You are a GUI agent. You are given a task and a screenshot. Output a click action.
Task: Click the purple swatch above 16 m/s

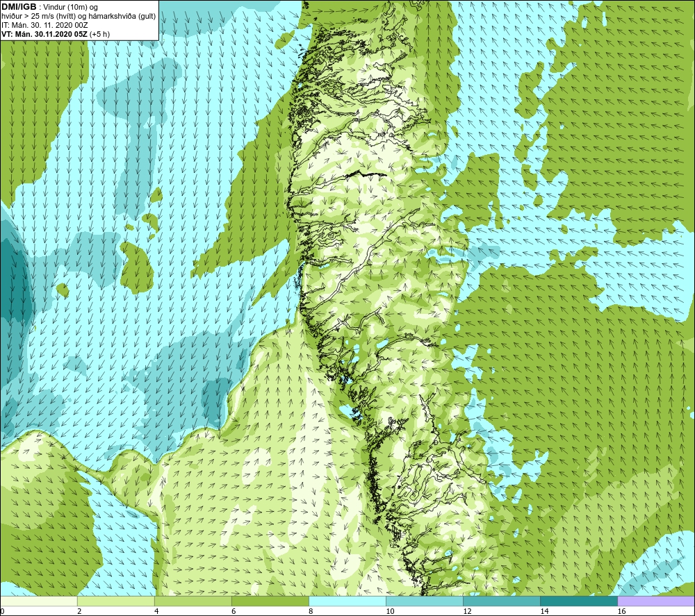pos(656,601)
